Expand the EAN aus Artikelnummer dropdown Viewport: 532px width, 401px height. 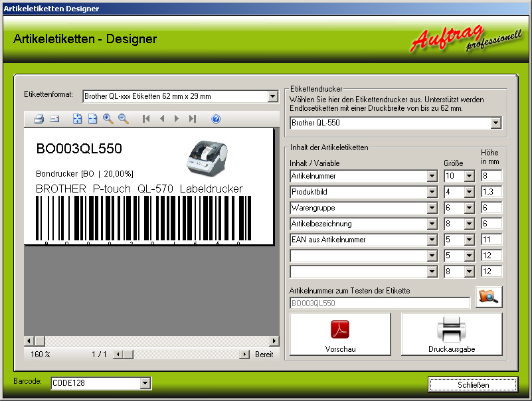[x=432, y=240]
